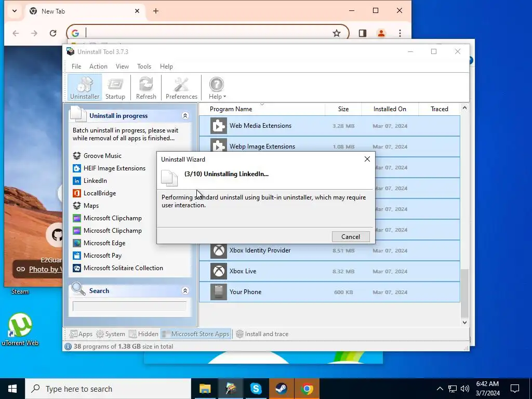
Task: Cancel the Uninstall Wizard
Action: pyautogui.click(x=351, y=237)
